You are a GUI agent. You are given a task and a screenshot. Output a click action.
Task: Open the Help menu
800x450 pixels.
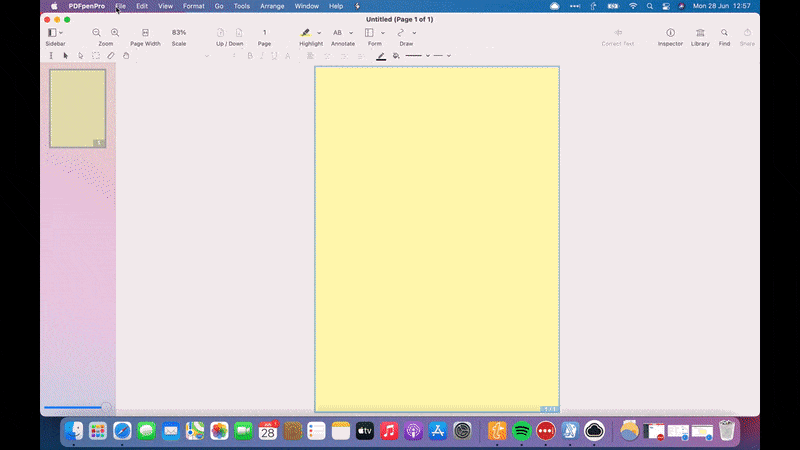[x=336, y=6]
